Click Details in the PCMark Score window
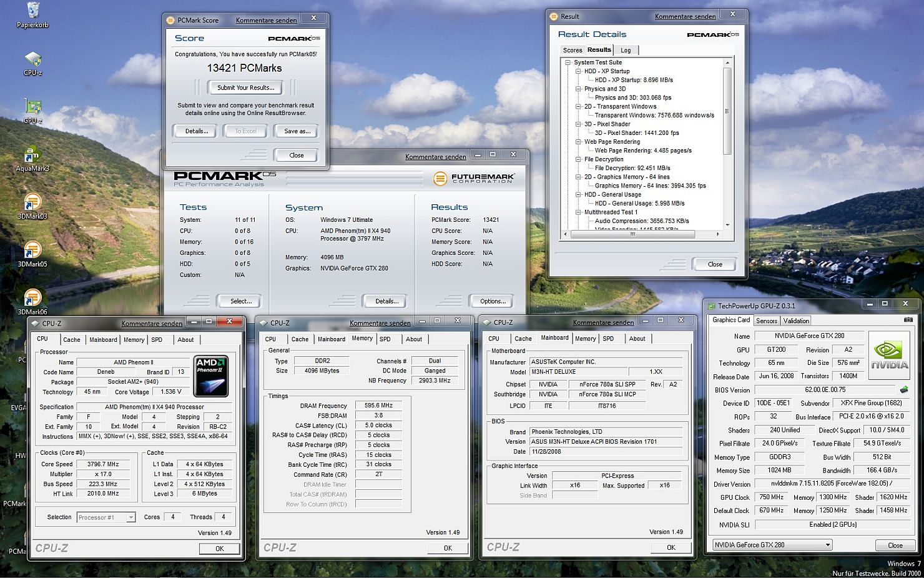 pos(196,131)
